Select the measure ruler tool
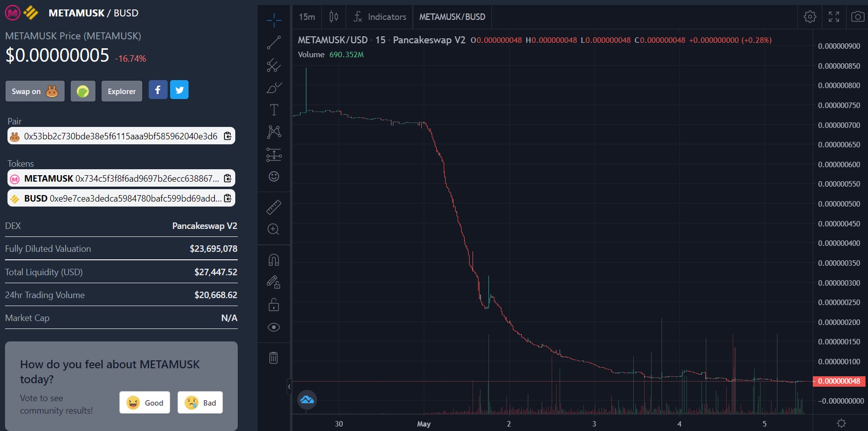The image size is (868, 431). click(x=274, y=207)
